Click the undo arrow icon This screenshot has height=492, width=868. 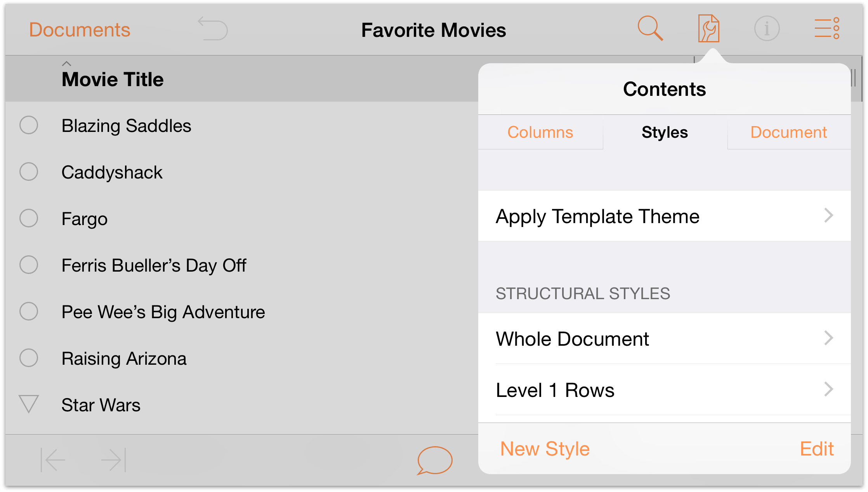pos(213,27)
